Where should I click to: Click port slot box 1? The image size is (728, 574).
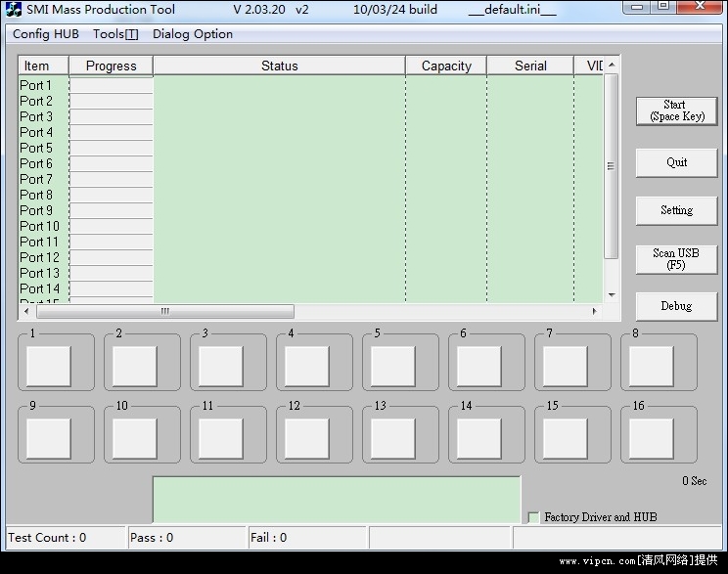pyautogui.click(x=49, y=366)
